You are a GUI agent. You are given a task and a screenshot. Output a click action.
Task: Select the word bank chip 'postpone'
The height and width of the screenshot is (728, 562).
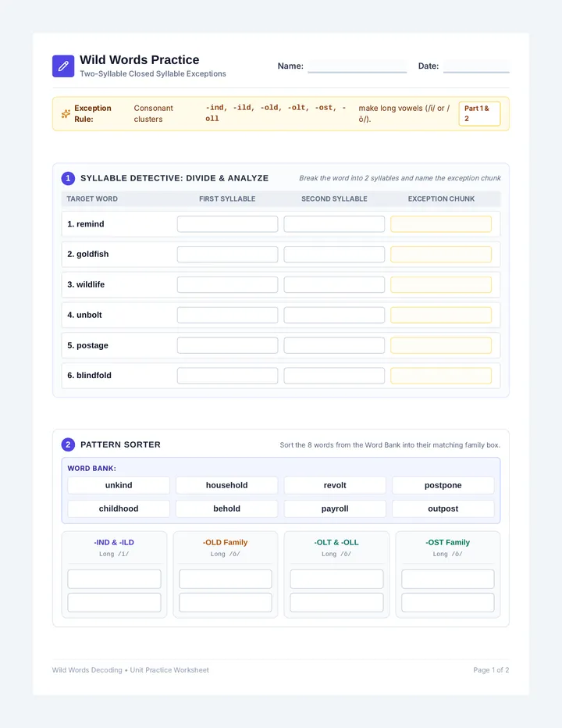443,485
